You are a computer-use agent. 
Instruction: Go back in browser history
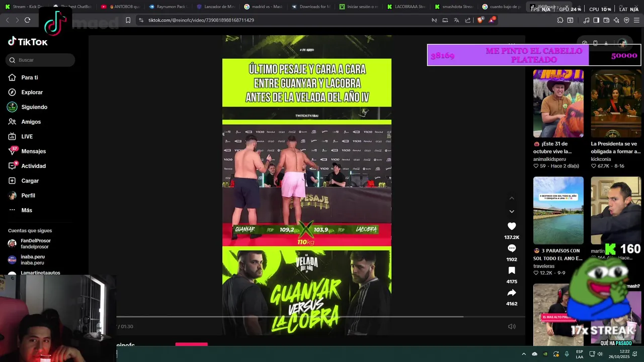point(7,20)
